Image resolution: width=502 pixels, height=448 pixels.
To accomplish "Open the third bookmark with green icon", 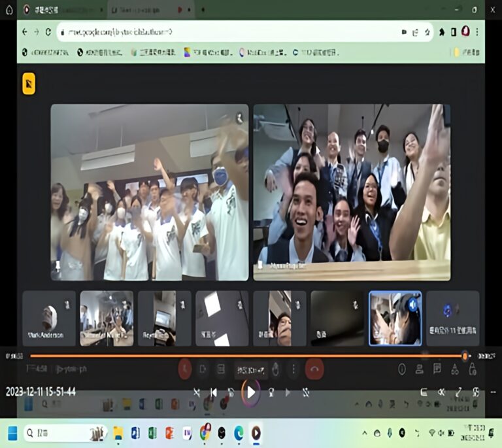I will [x=153, y=52].
